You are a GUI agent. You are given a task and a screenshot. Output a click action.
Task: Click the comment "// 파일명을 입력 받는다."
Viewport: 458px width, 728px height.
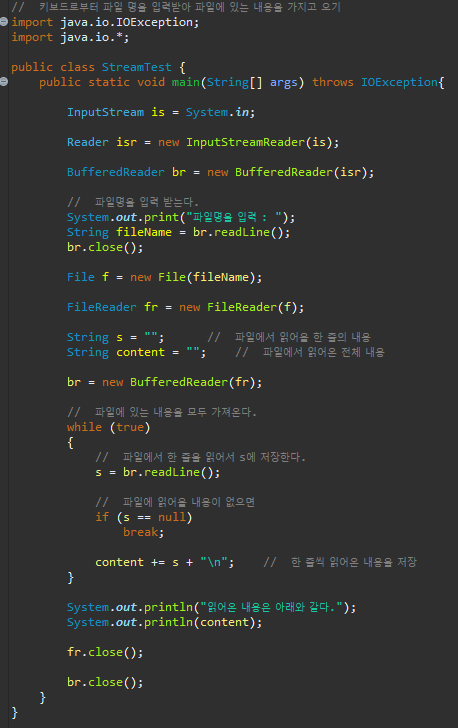tap(133, 202)
